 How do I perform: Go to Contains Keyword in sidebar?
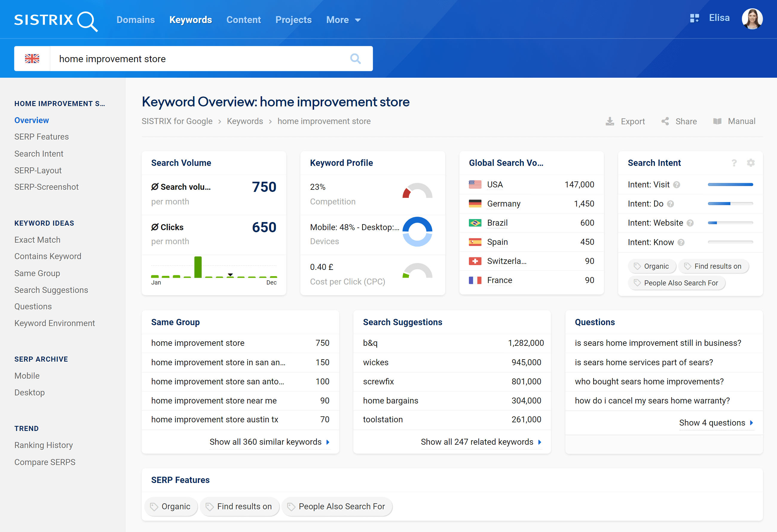48,256
